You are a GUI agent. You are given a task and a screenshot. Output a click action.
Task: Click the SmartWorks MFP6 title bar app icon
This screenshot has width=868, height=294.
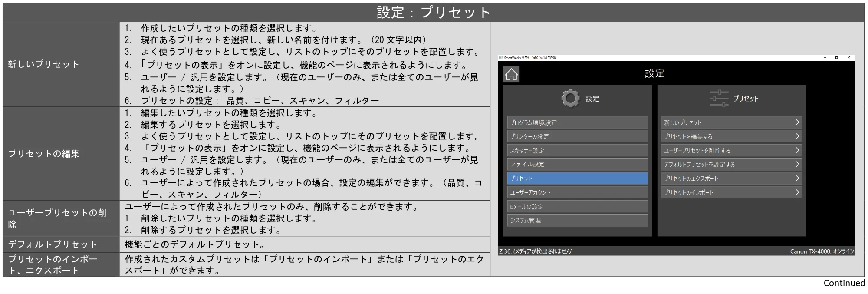[501, 57]
